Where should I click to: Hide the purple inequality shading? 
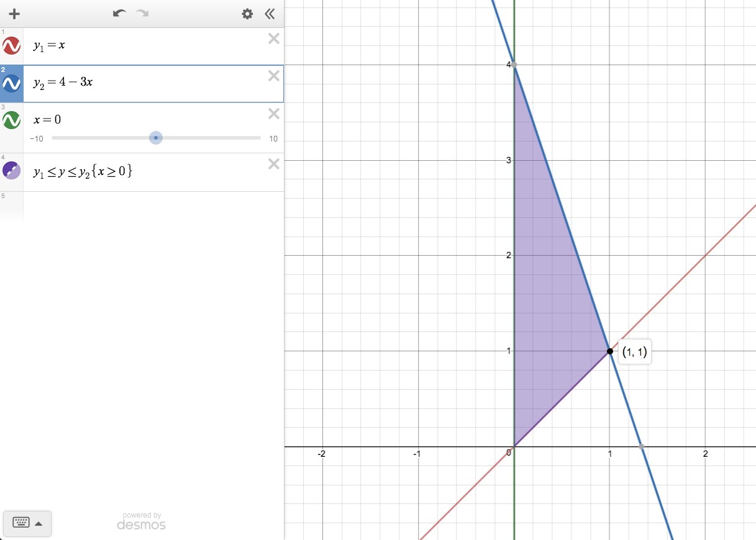click(12, 170)
